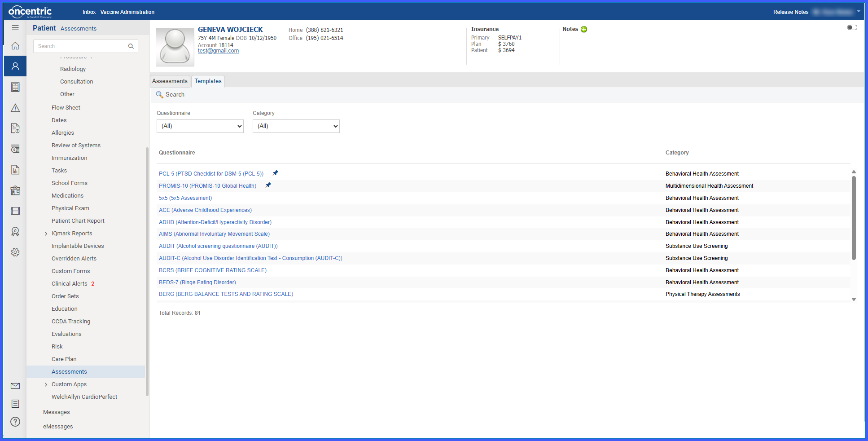Open Medications in the patient menu

[x=67, y=196]
